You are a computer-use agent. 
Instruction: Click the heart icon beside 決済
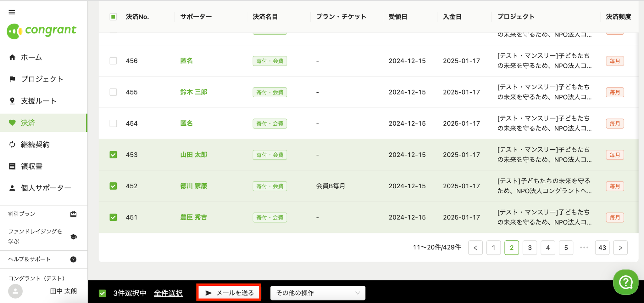coord(12,123)
